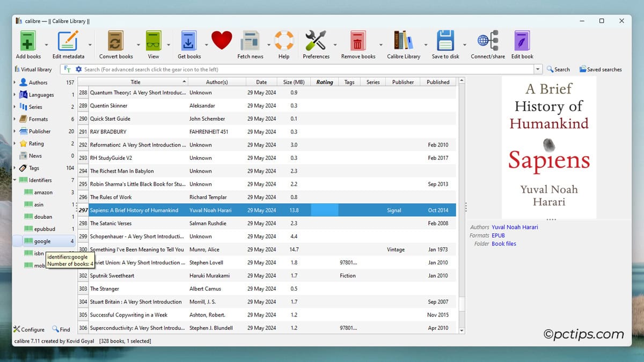Click the Save to disk icon
The image size is (644, 362).
click(x=445, y=42)
